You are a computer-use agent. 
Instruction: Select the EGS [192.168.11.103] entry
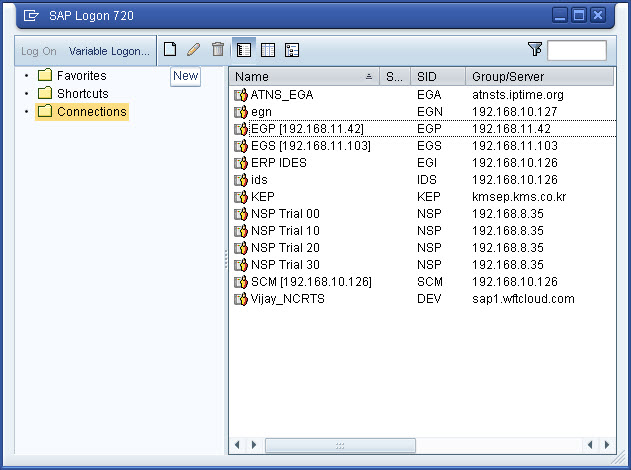[x=311, y=146]
